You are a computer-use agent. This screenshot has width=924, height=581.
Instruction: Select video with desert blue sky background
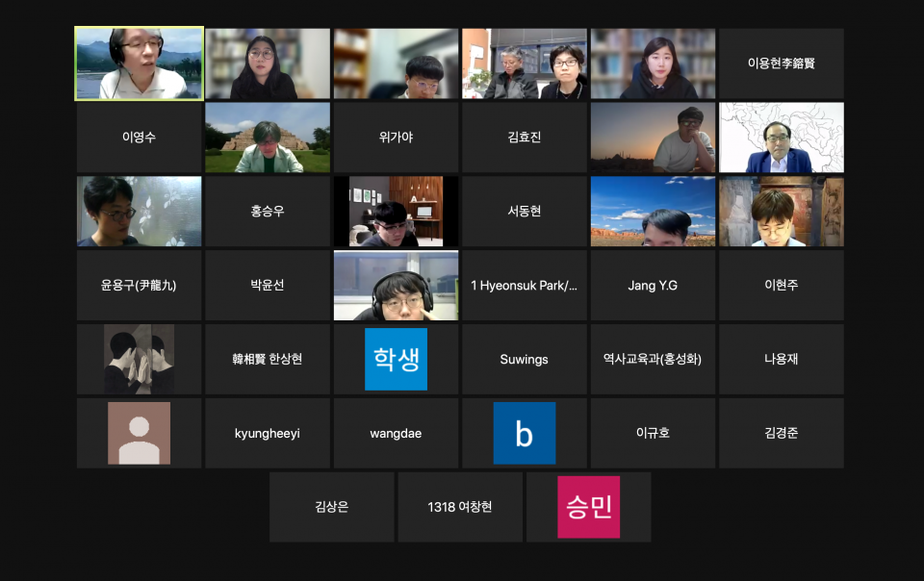(653, 212)
